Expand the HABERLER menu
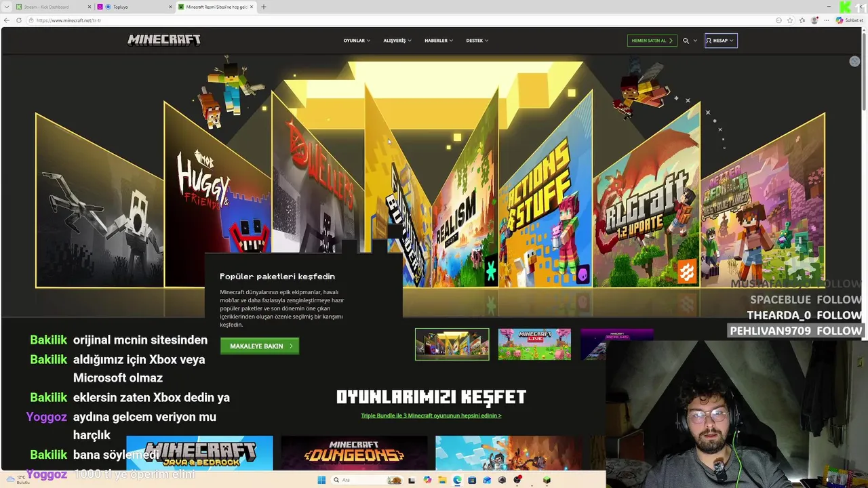868x488 pixels. pos(439,41)
